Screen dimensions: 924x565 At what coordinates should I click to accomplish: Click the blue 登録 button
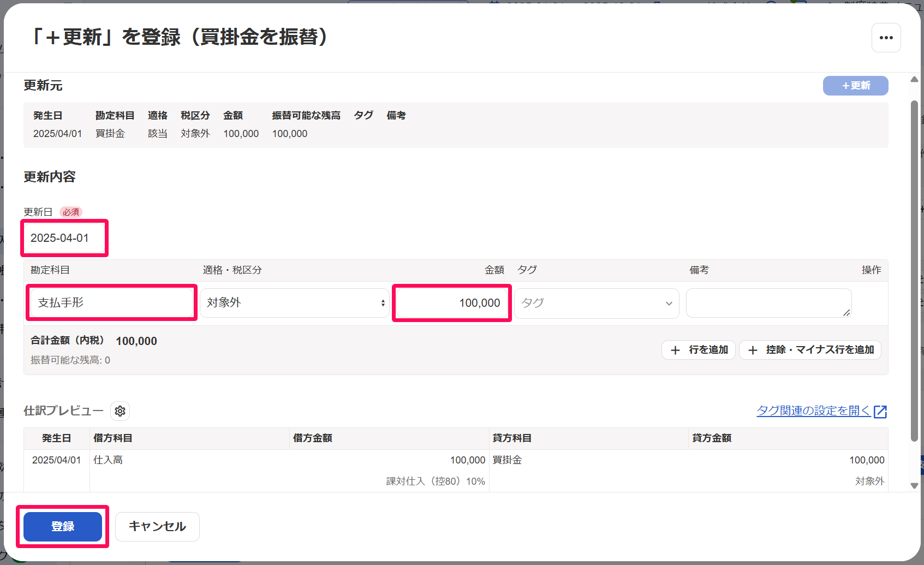pos(63,526)
